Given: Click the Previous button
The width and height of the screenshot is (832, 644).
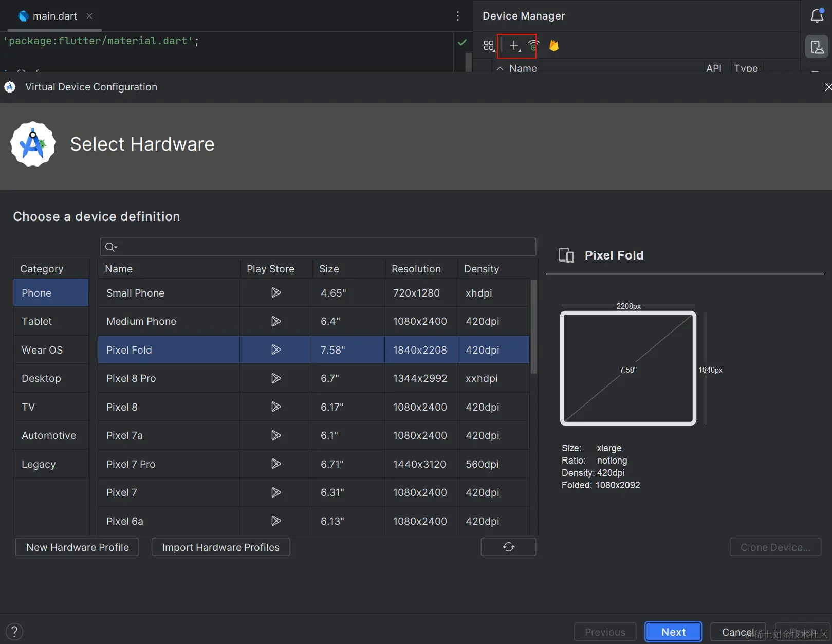Looking at the screenshot, I should point(605,632).
